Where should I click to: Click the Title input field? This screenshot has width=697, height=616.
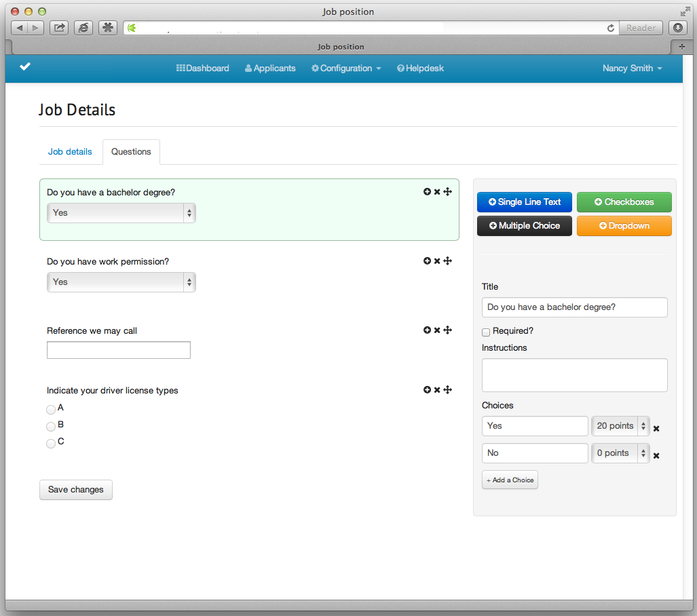[x=574, y=307]
